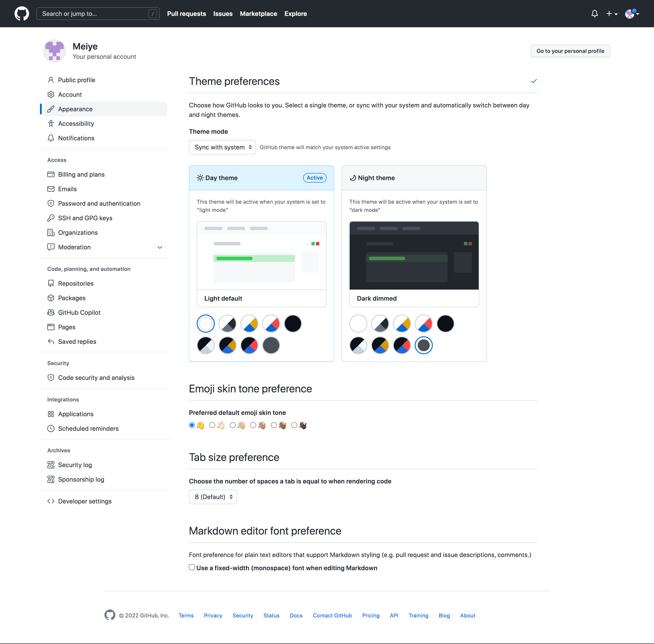Click the Saved replies arrow icon
654x644 pixels.
51,342
